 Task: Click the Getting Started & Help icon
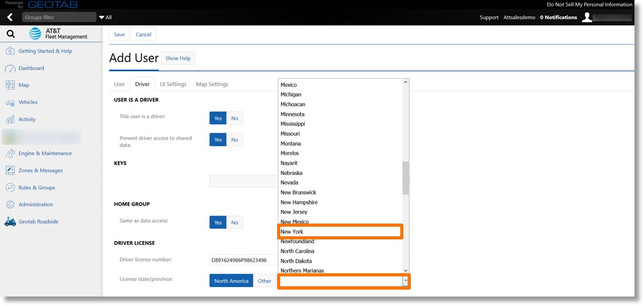coord(10,51)
